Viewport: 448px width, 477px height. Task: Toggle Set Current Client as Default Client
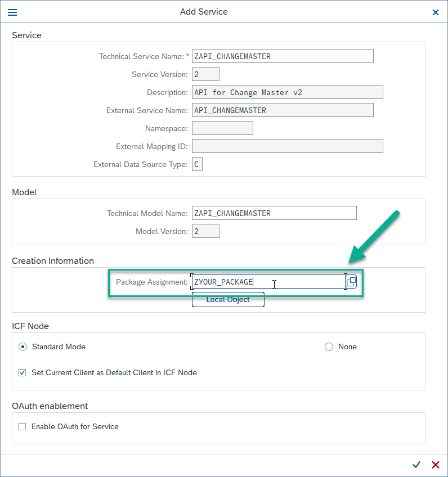23,372
